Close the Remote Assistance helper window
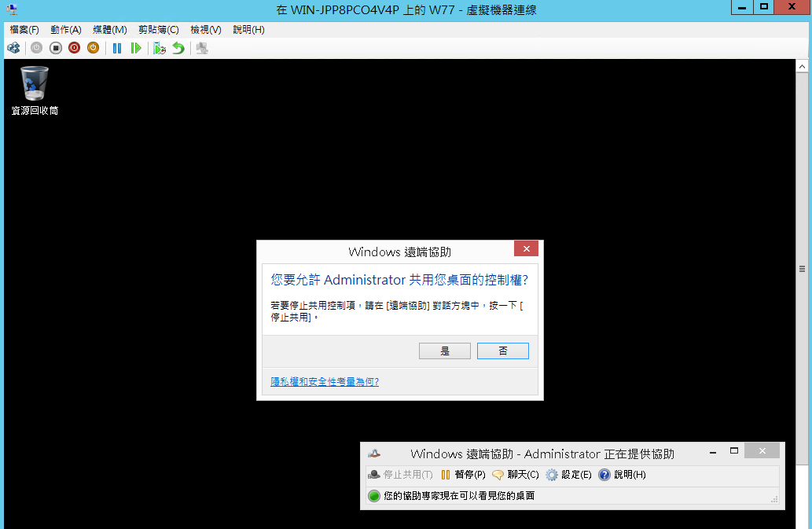The image size is (812, 529). point(762,451)
